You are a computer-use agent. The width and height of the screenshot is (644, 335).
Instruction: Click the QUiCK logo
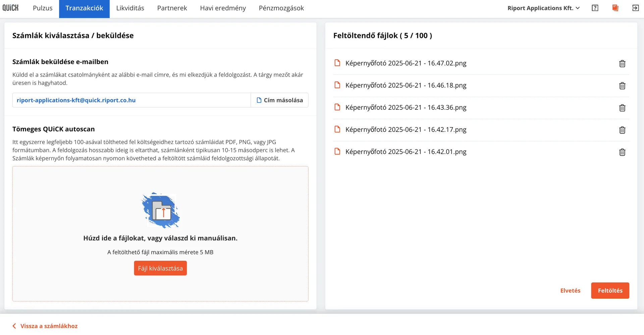(x=10, y=8)
